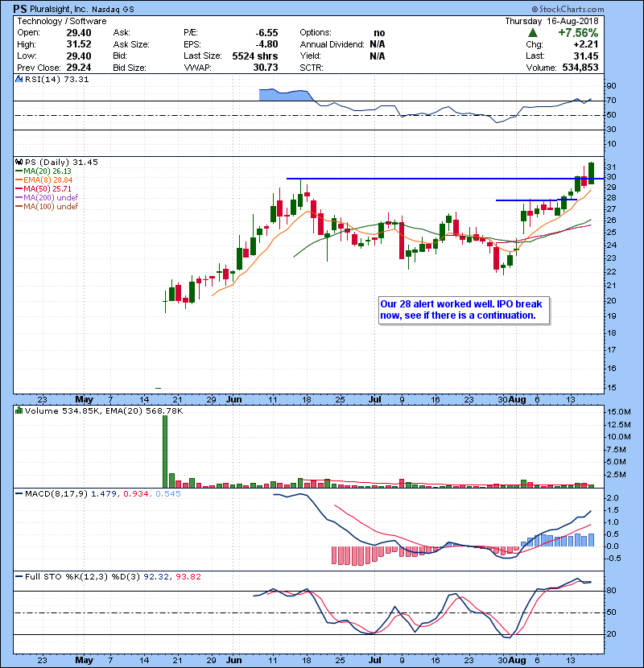Click the Technology / Software sector text

(62, 21)
